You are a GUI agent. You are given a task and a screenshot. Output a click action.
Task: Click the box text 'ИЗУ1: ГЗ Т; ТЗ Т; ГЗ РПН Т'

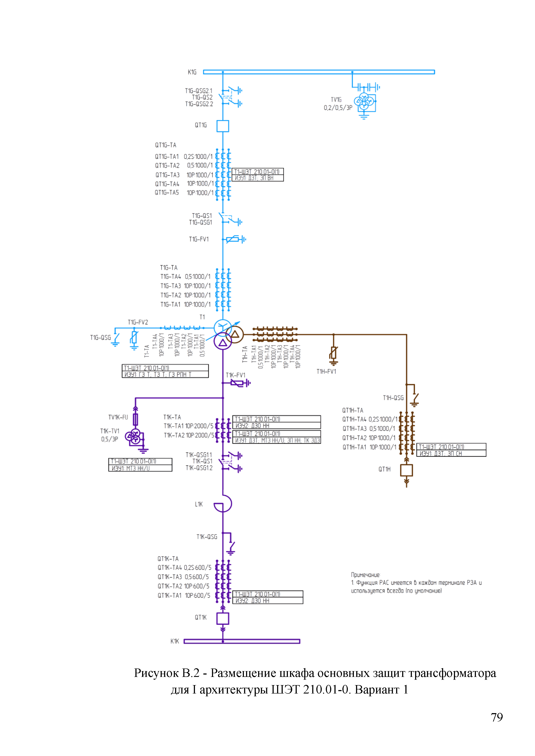[158, 374]
